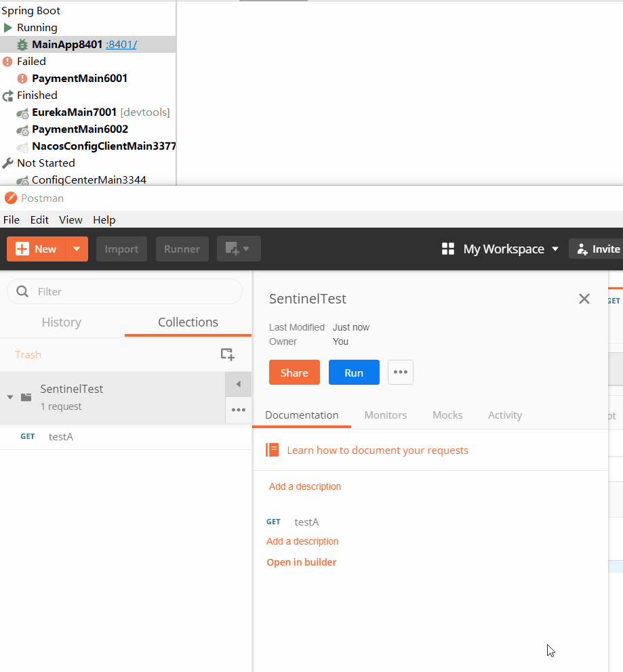Screen dimensions: 623x672
Task: Select the Documentation tab
Action: [302, 415]
